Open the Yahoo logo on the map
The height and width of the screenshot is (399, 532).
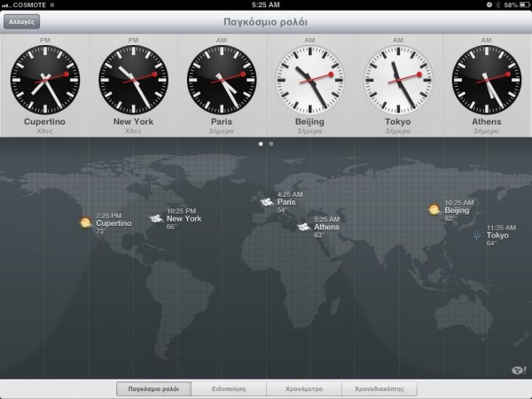pyautogui.click(x=519, y=370)
